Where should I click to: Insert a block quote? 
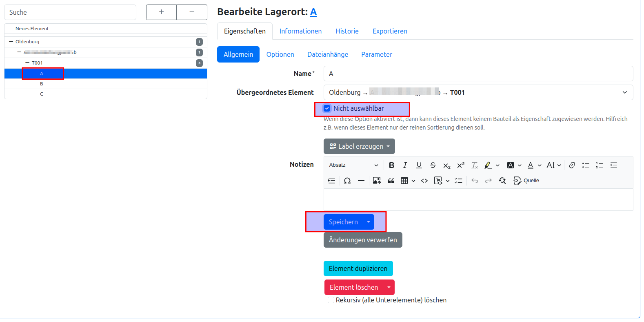tap(391, 181)
